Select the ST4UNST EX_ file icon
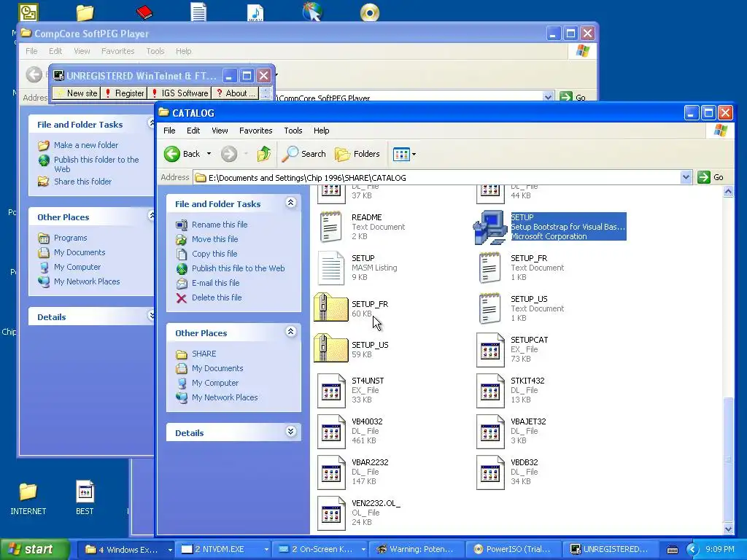 [331, 391]
